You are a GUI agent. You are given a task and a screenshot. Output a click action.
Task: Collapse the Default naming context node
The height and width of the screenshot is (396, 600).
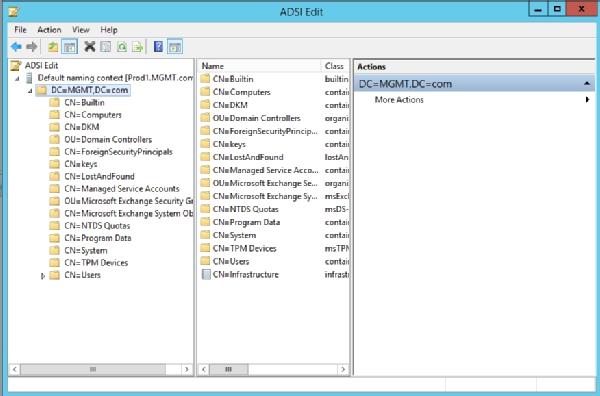17,79
